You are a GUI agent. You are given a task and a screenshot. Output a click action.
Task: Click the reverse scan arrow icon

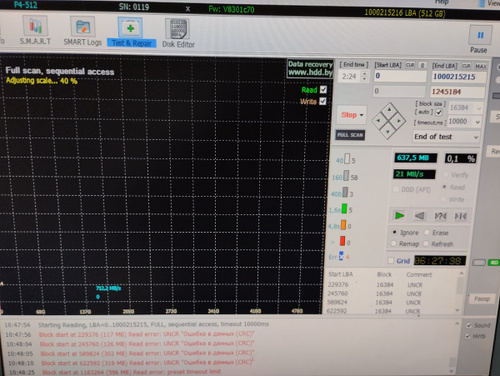pyautogui.click(x=420, y=216)
